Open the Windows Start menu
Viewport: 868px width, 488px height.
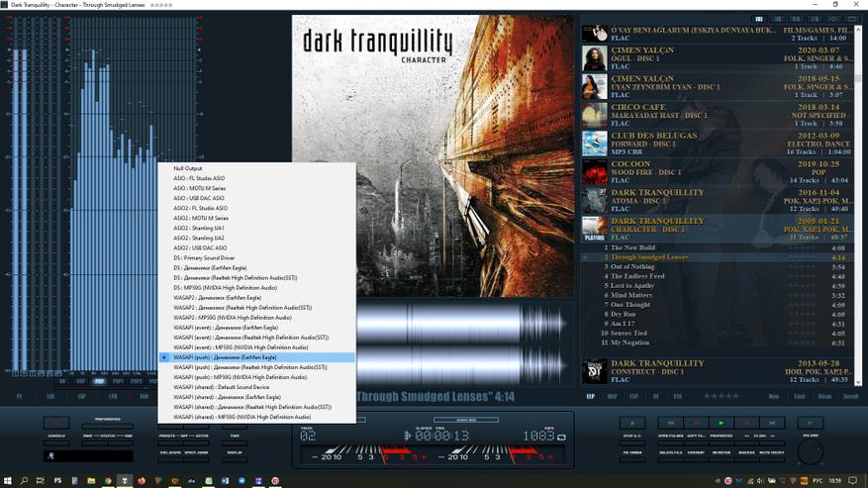tap(7, 481)
